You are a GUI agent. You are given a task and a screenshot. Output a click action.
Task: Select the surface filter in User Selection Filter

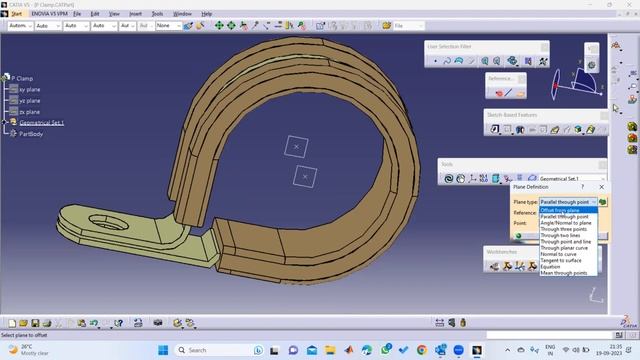click(459, 61)
